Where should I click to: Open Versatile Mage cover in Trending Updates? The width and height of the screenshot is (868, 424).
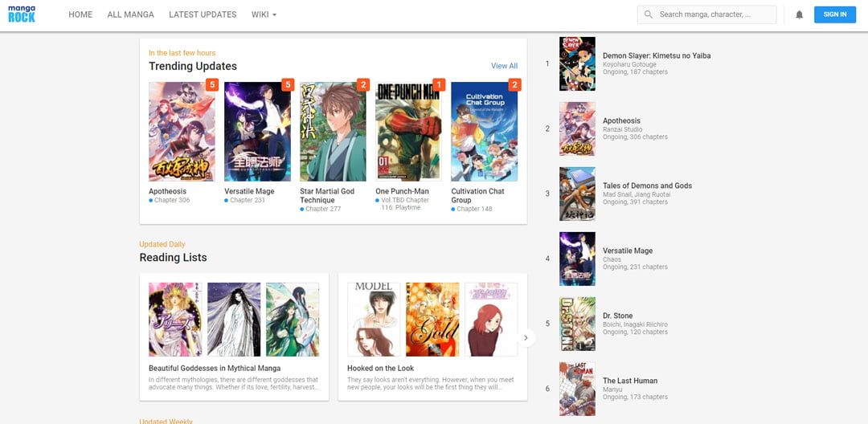[x=257, y=132]
